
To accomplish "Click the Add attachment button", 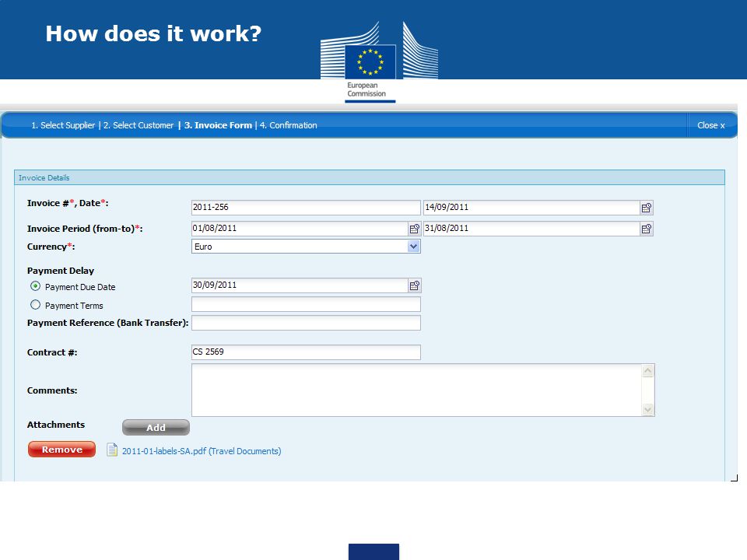I will (x=156, y=428).
